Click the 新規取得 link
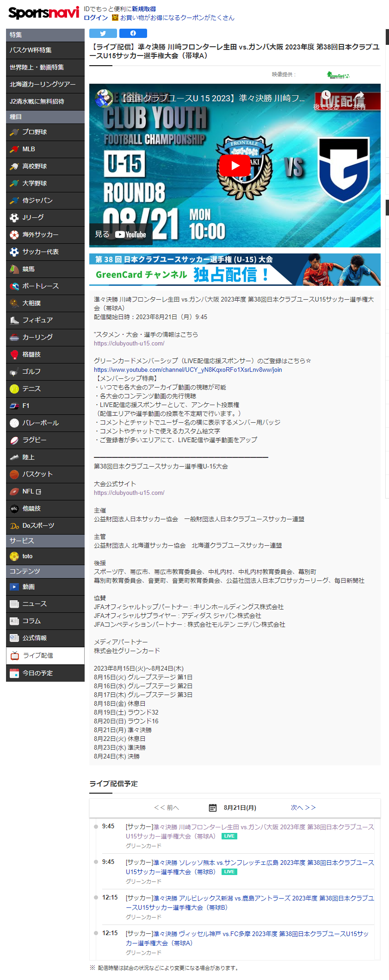The width and height of the screenshot is (389, 980). click(x=144, y=9)
